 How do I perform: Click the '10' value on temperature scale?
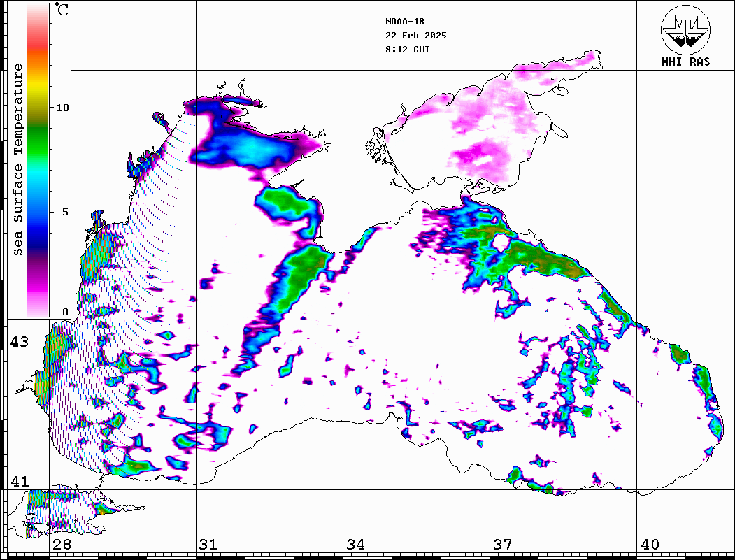62,108
